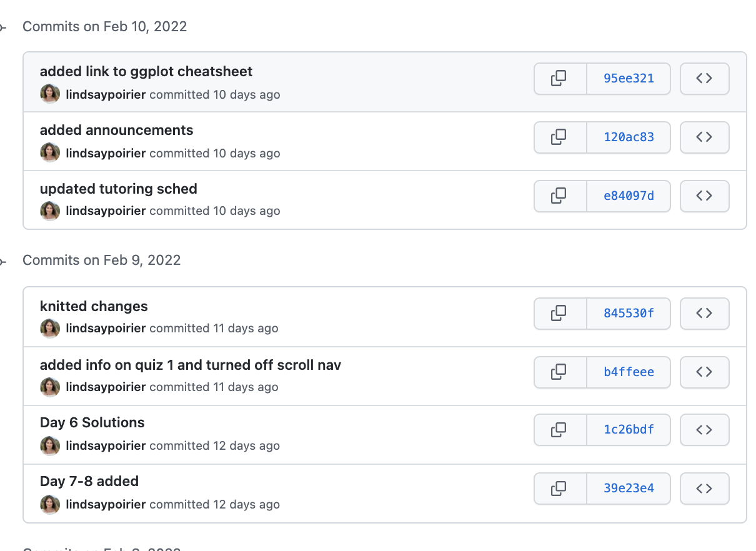
Task: Open 'updated tutoring sched' commit message
Action: (x=119, y=189)
